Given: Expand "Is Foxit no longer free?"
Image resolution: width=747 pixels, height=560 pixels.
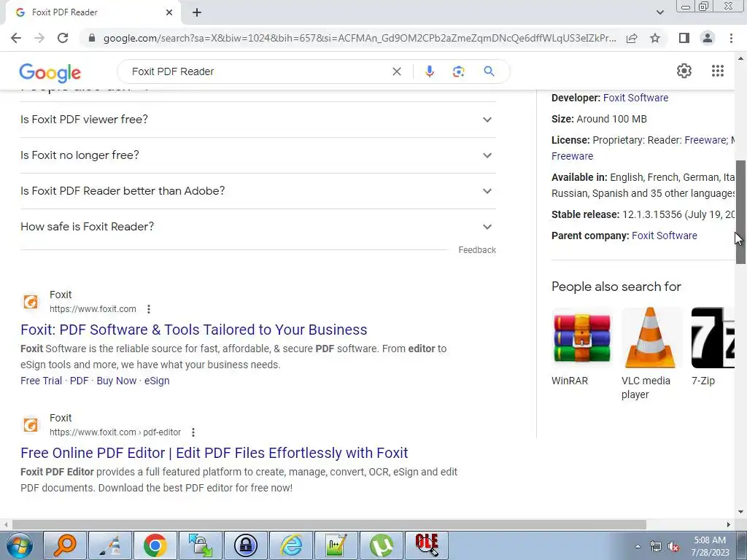Looking at the screenshot, I should [258, 155].
